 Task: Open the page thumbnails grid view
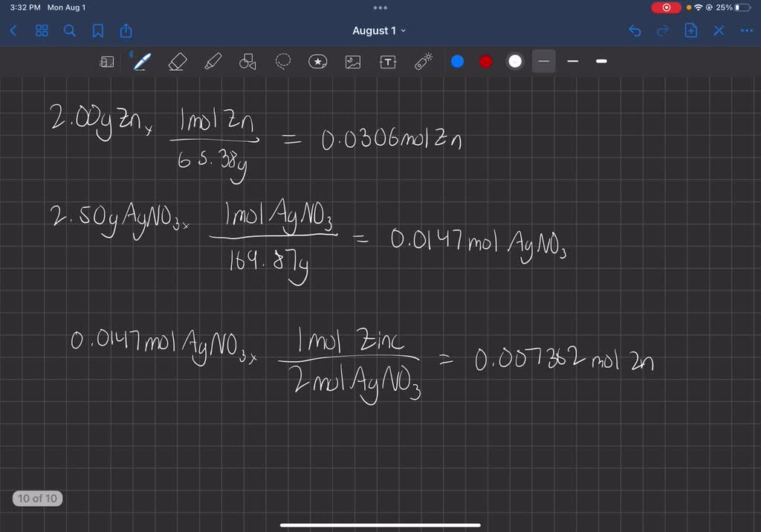pyautogui.click(x=42, y=30)
